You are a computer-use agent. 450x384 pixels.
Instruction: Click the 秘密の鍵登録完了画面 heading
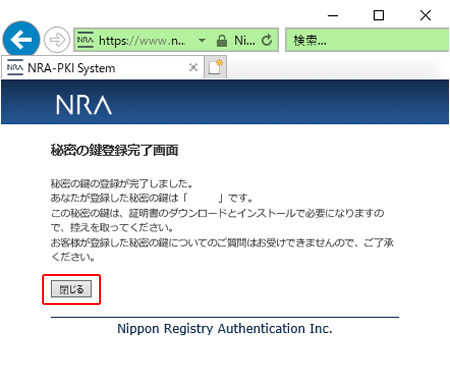pos(114,150)
